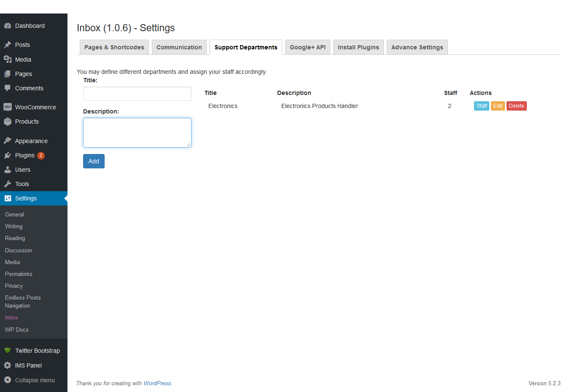Select the Support Departments tab
Viewport: 569px width, 392px height.
(x=246, y=47)
